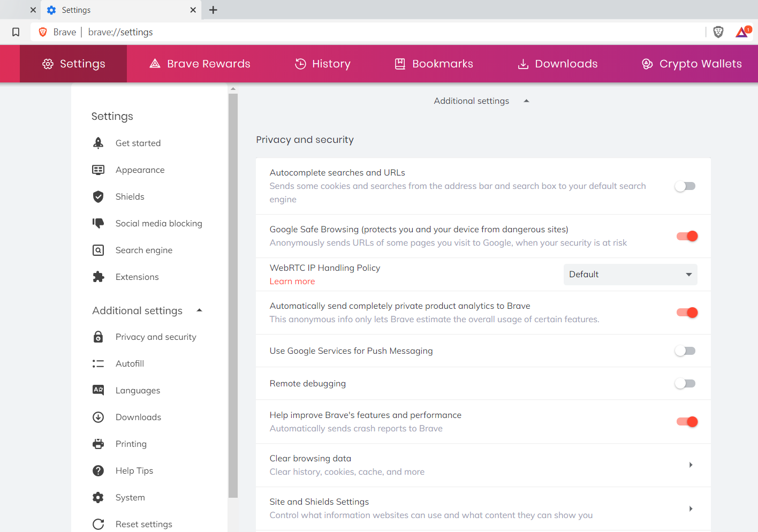The image size is (758, 532).
Task: Click the Shields checkmark shield icon
Action: coord(98,196)
